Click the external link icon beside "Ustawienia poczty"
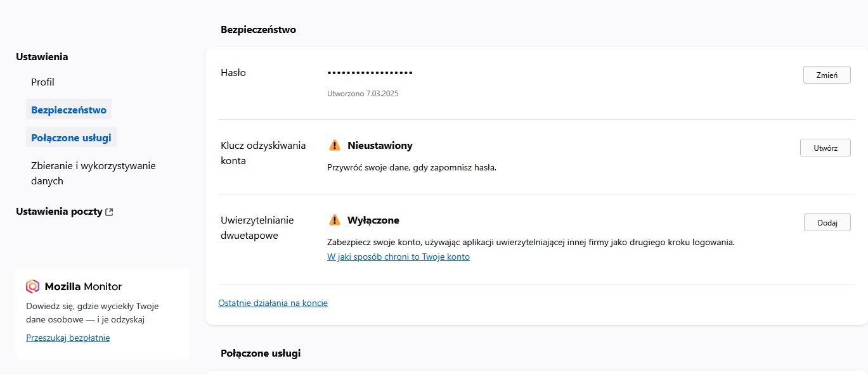 pos(109,211)
